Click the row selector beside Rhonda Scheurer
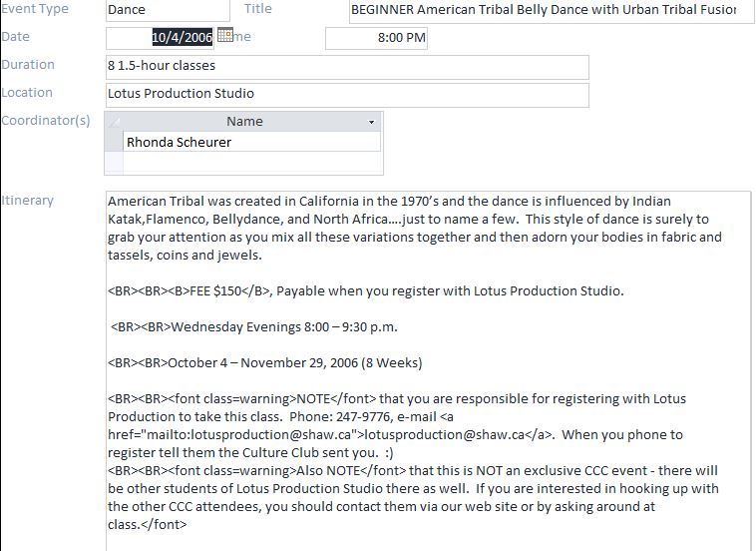756x551 pixels. (x=114, y=143)
